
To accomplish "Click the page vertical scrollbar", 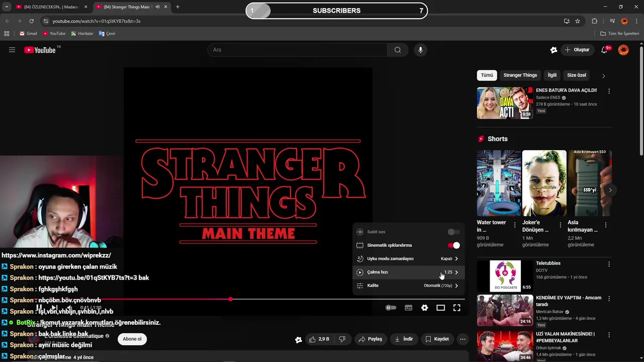I will pyautogui.click(x=641, y=101).
